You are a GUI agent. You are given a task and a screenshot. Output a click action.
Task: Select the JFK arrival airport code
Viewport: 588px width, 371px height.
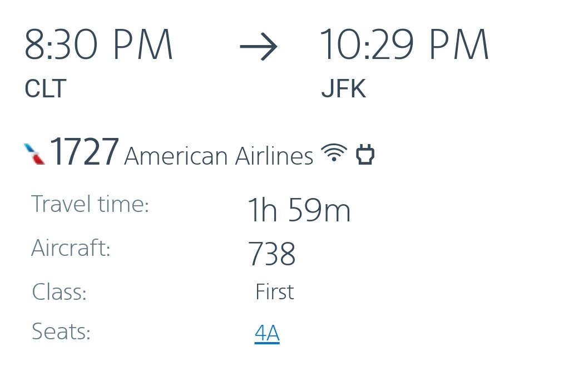point(343,89)
